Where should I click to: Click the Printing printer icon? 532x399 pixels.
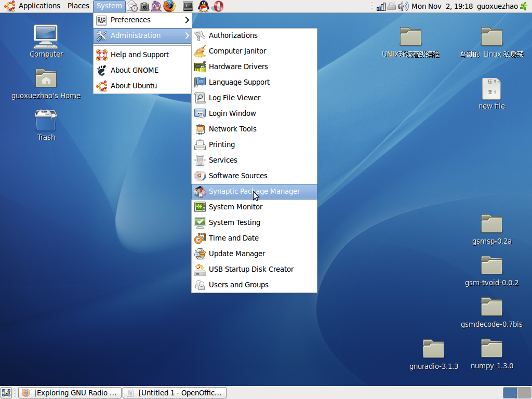200,144
